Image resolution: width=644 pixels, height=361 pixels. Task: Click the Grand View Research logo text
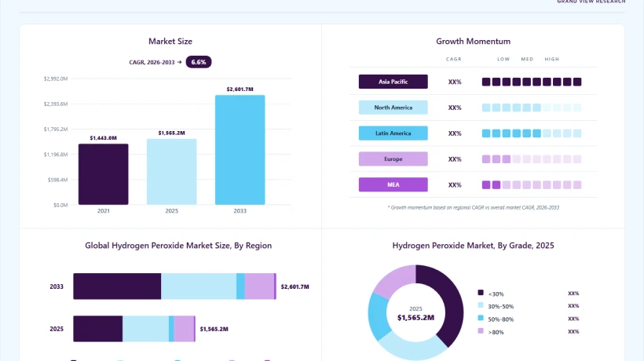click(591, 2)
